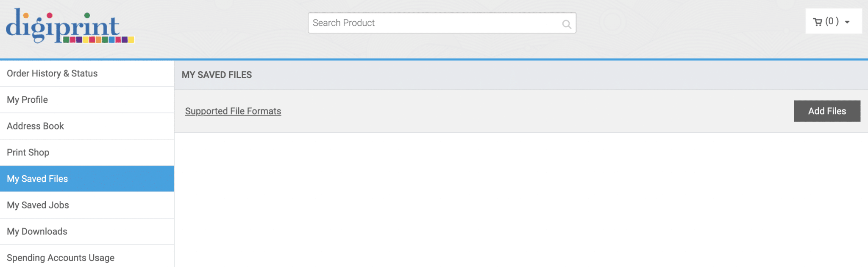Select Print Shop in sidebar
This screenshot has height=267, width=868.
[87, 152]
